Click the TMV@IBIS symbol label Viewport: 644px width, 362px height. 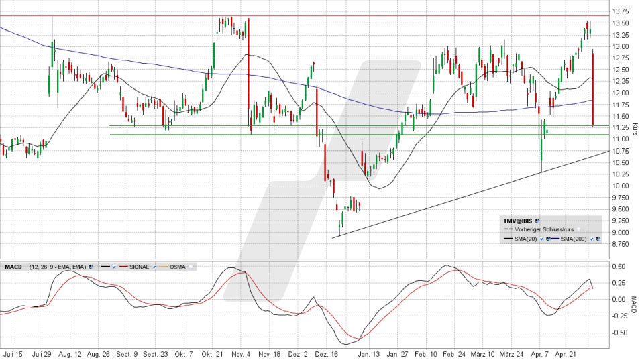[x=518, y=220]
